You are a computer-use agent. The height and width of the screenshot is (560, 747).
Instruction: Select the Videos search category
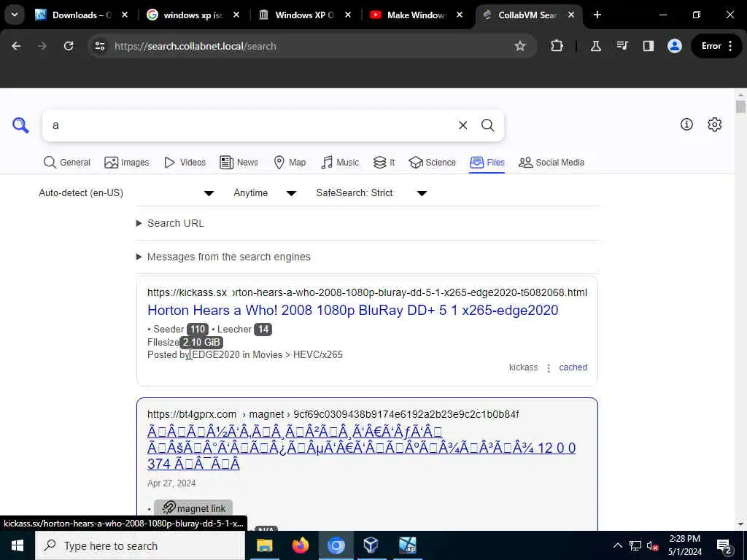[185, 163]
